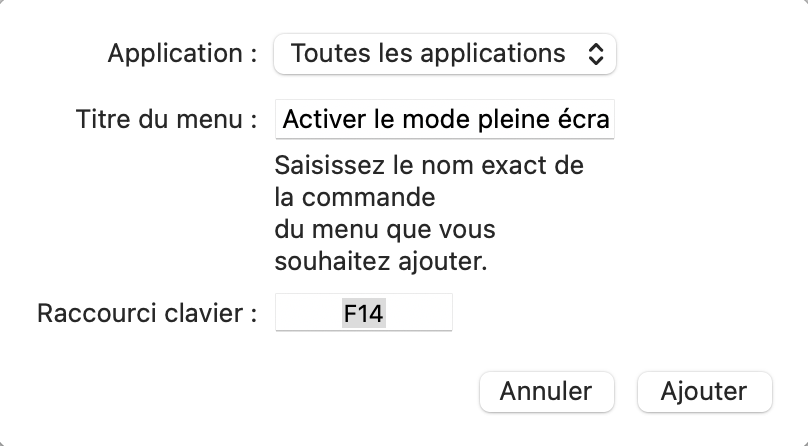
Task: Click empty space right of F14
Action: (420, 313)
